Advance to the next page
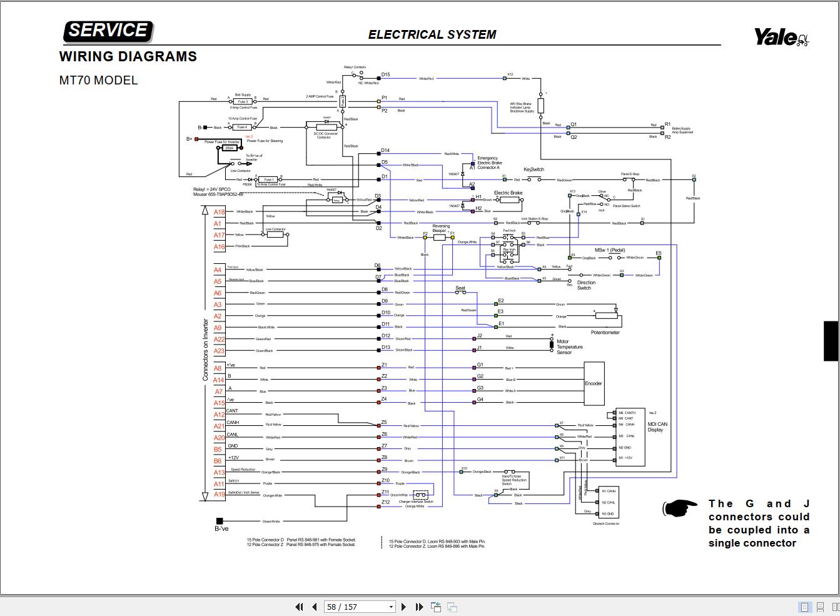Image resolution: width=840 pixels, height=616 pixels. coord(403,607)
